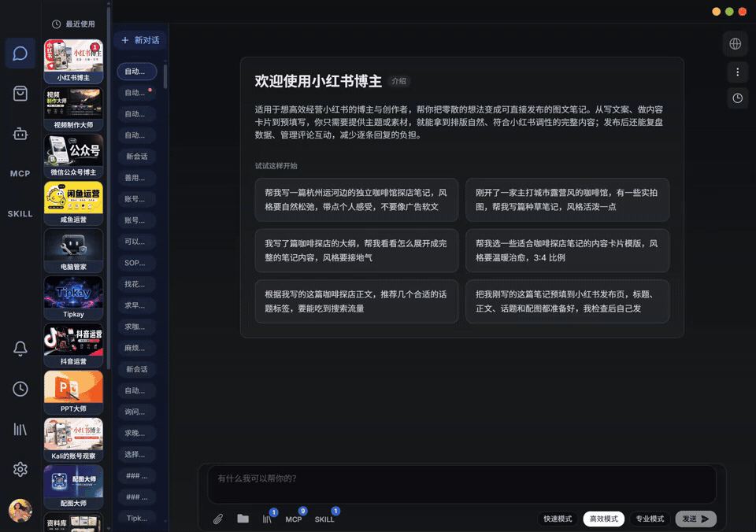
Task: Open the three-dot more options menu
Action: pos(737,72)
